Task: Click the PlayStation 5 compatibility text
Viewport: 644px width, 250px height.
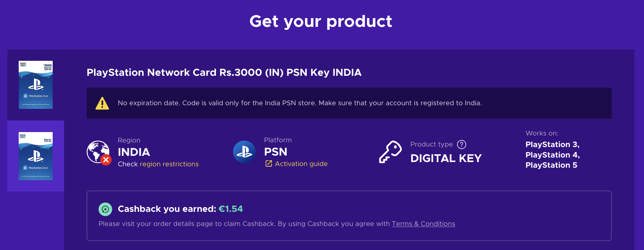Action: coord(551,165)
